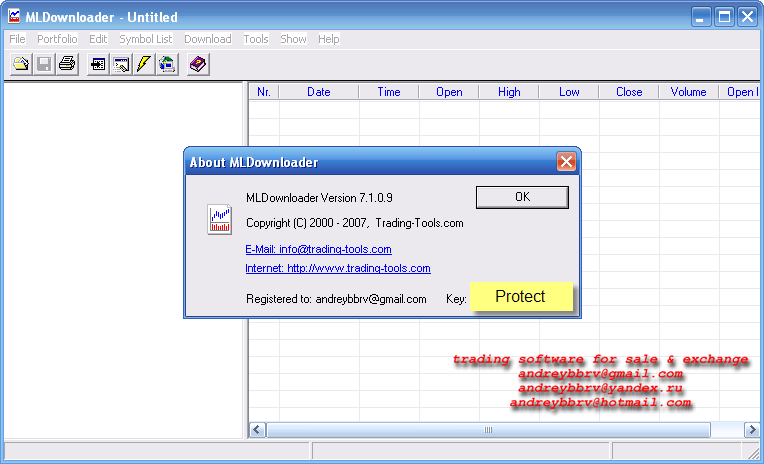Open the Symbol List menu
Screen dimensions: 764x464
(x=145, y=39)
